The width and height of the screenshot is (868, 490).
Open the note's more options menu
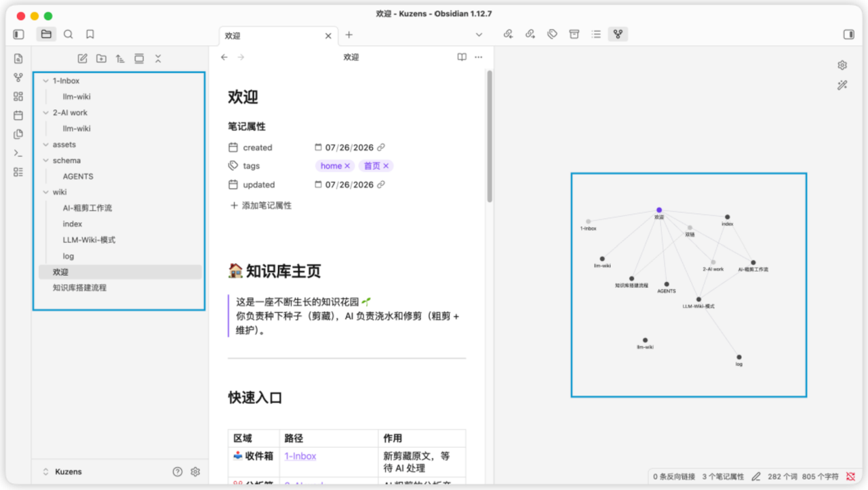click(479, 57)
